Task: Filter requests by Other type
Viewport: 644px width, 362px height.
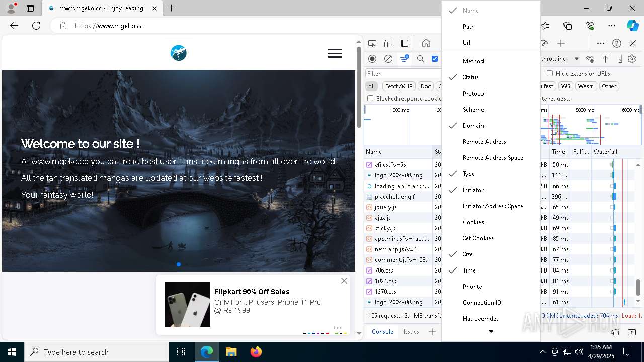Action: pos(609,86)
